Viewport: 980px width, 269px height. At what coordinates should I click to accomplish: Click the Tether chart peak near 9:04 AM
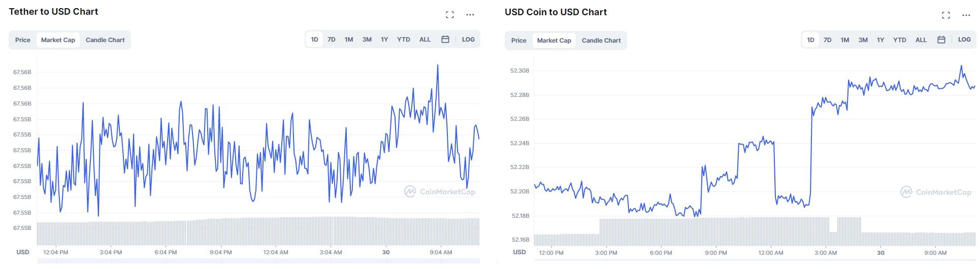pos(438,65)
